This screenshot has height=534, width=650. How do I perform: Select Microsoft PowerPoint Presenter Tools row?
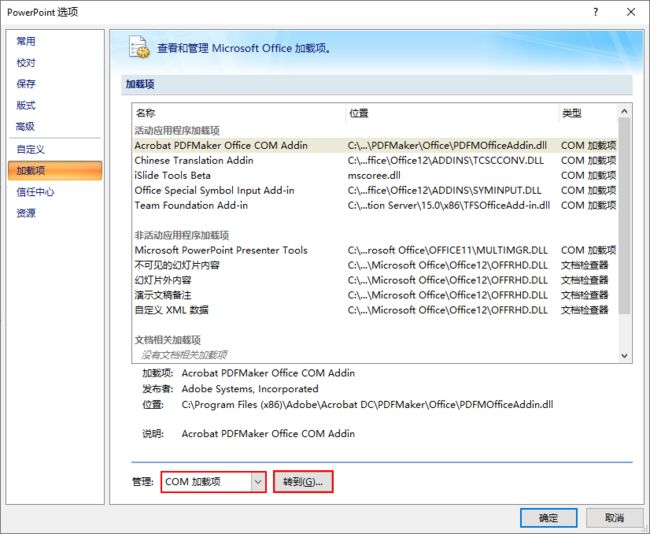[x=375, y=250]
